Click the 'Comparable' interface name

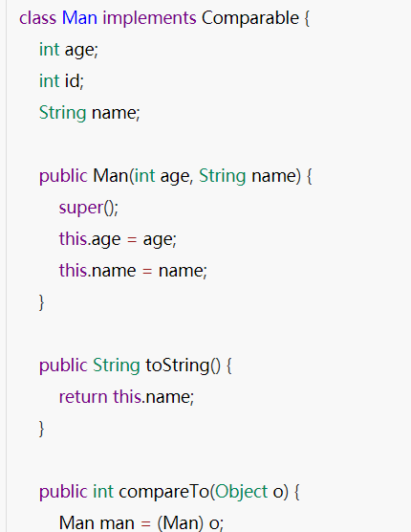tap(250, 18)
